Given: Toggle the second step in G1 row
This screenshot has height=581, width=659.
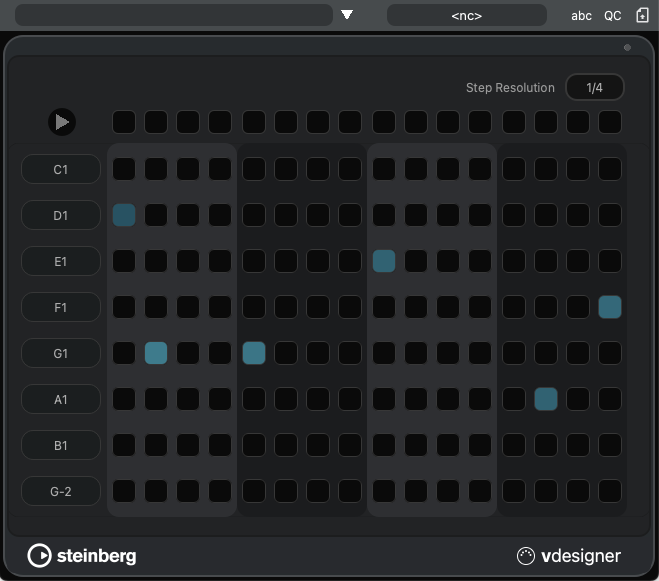Looking at the screenshot, I should point(156,353).
